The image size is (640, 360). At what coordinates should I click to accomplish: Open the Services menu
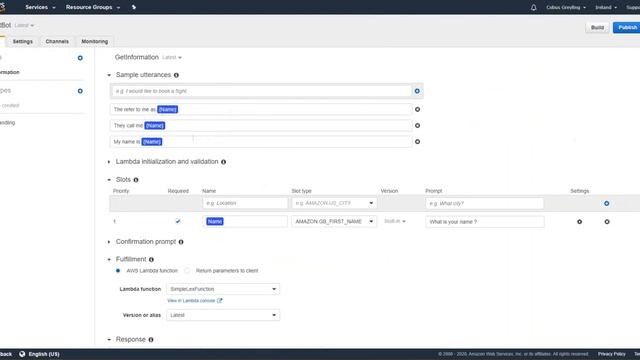point(40,7)
